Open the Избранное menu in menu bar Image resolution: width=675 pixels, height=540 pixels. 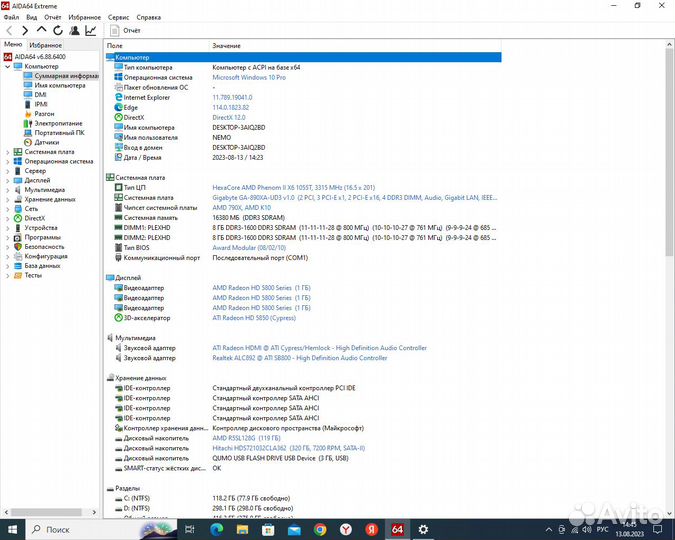[x=84, y=17]
